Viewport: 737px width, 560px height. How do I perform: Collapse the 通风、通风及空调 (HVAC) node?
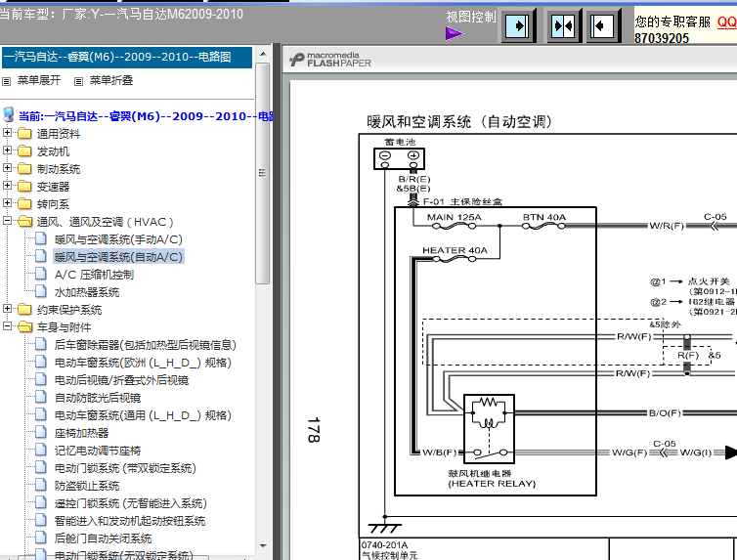pos(7,220)
